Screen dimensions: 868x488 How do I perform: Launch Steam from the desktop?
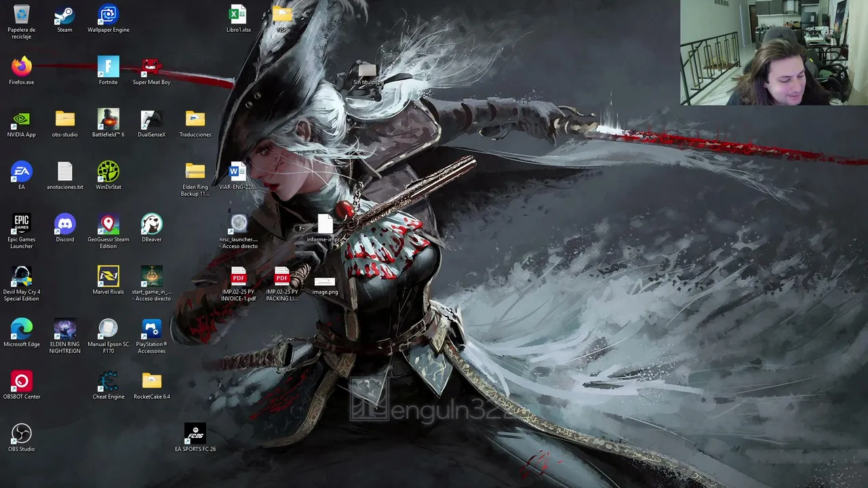point(64,14)
